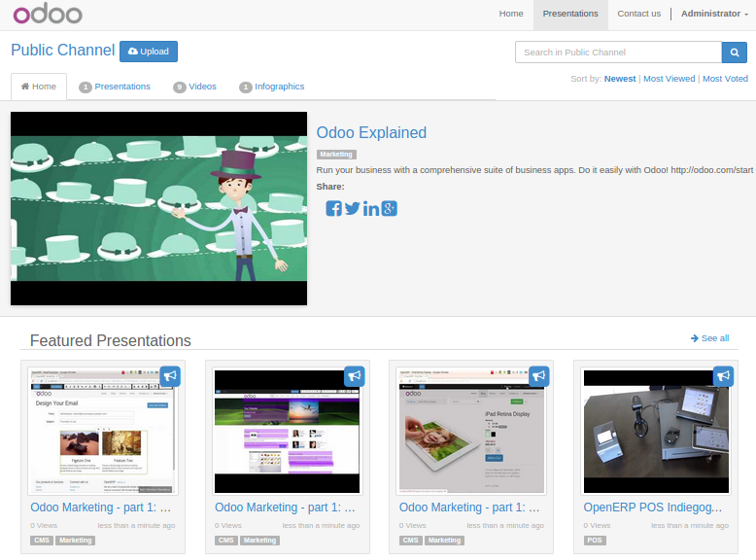
Task: Click the Odoo logo
Action: (x=48, y=15)
